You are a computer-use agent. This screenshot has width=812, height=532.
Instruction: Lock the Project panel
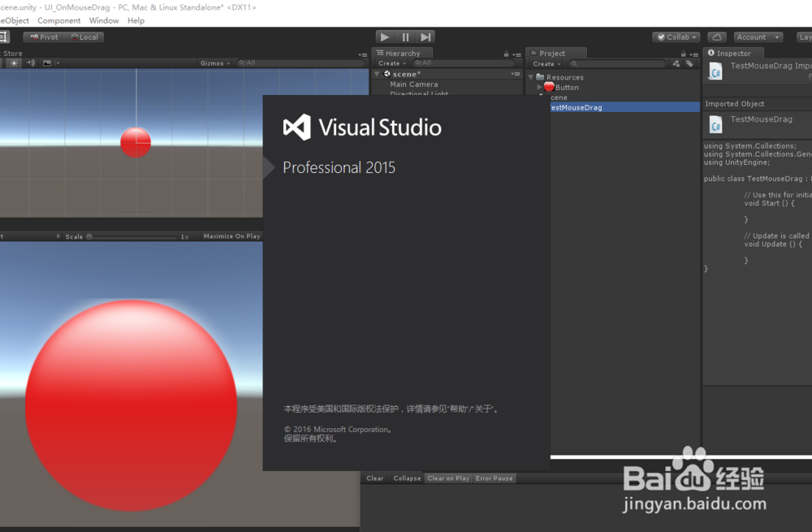[683, 54]
